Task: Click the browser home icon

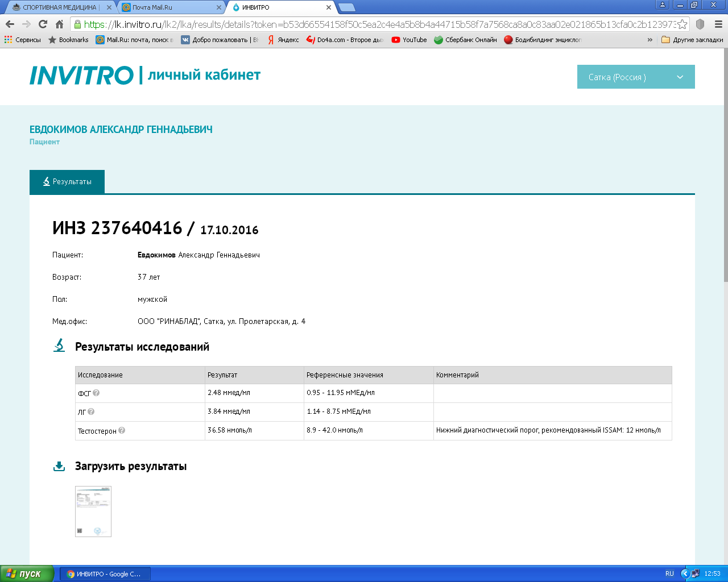Action: [59, 24]
